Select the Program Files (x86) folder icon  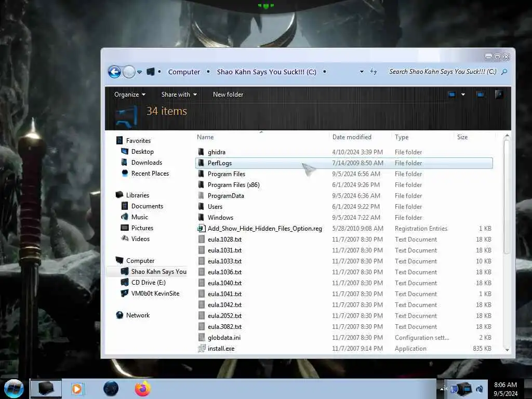[201, 184]
